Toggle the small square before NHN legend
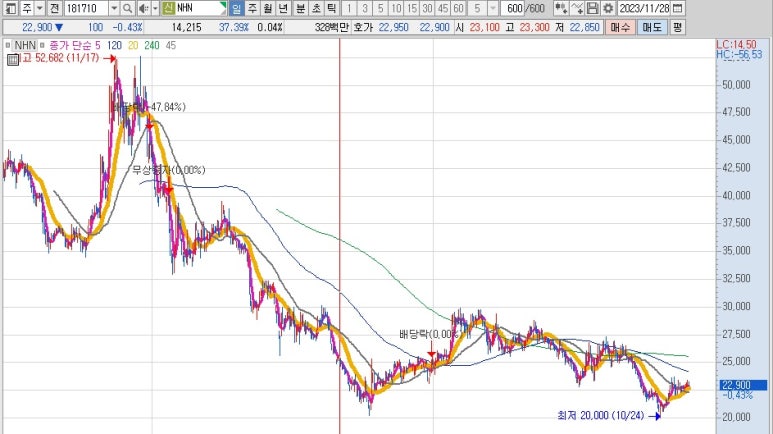Screen dimensions: 773x434 (x=7, y=45)
